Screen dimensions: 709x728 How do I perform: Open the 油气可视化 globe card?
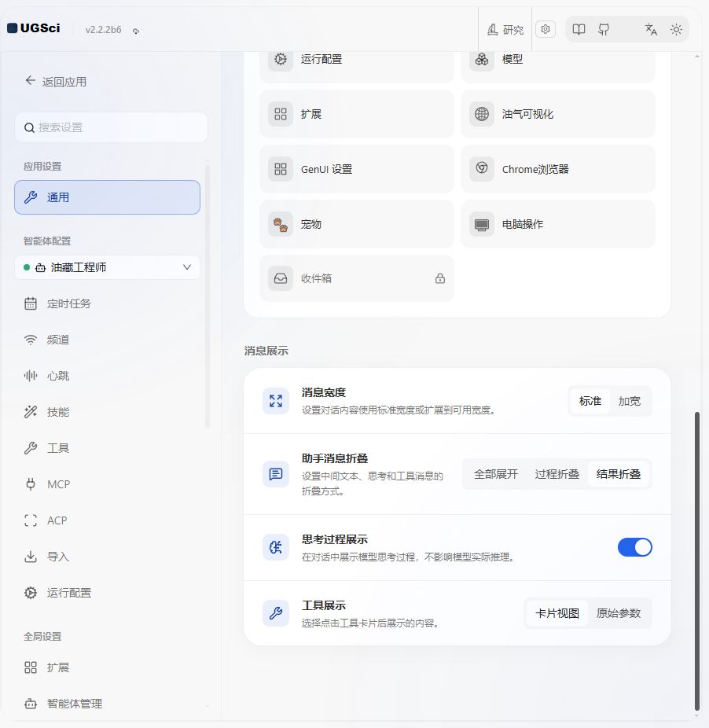(x=557, y=114)
